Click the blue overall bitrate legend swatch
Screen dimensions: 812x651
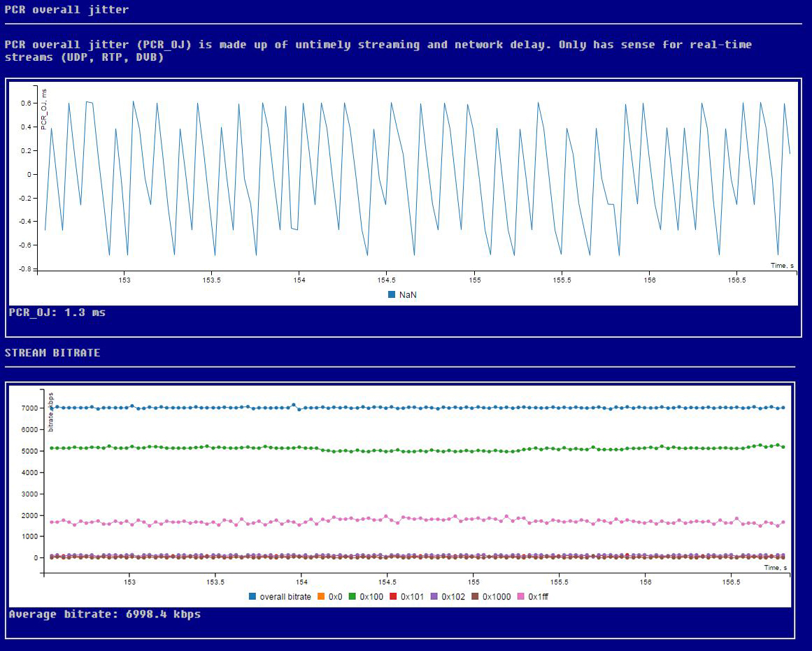(x=252, y=596)
